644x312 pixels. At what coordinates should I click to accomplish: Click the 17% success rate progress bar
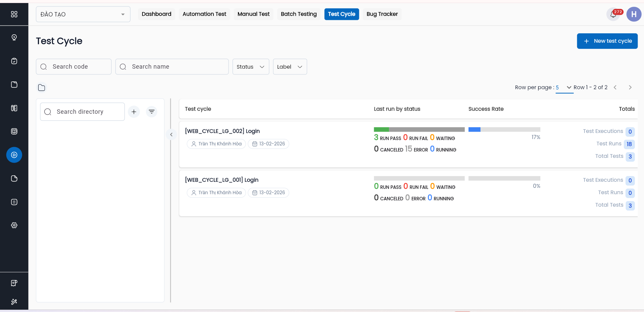pos(504,130)
